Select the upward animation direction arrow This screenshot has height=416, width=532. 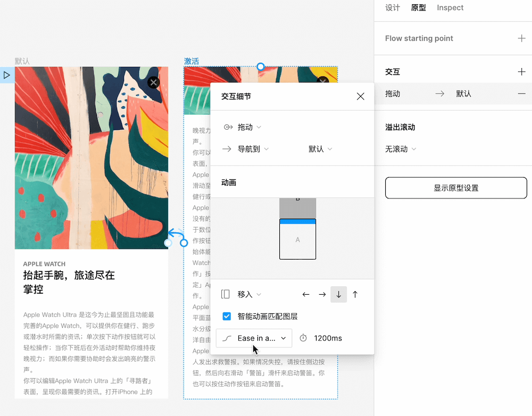click(355, 294)
